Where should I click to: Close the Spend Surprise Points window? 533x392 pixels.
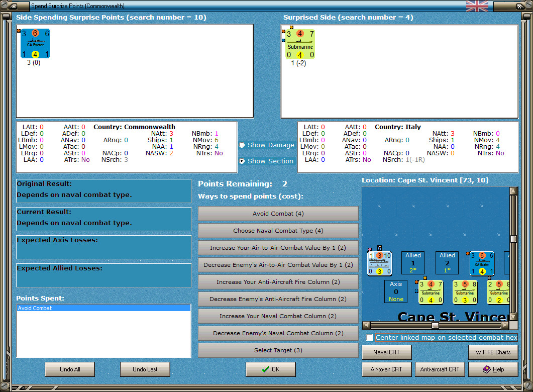pyautogui.click(x=520, y=6)
